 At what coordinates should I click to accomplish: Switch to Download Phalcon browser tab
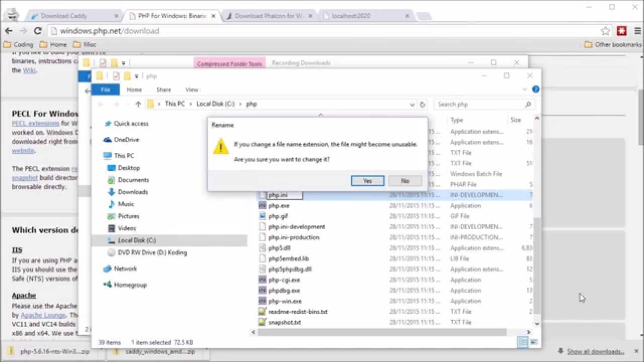[269, 16]
